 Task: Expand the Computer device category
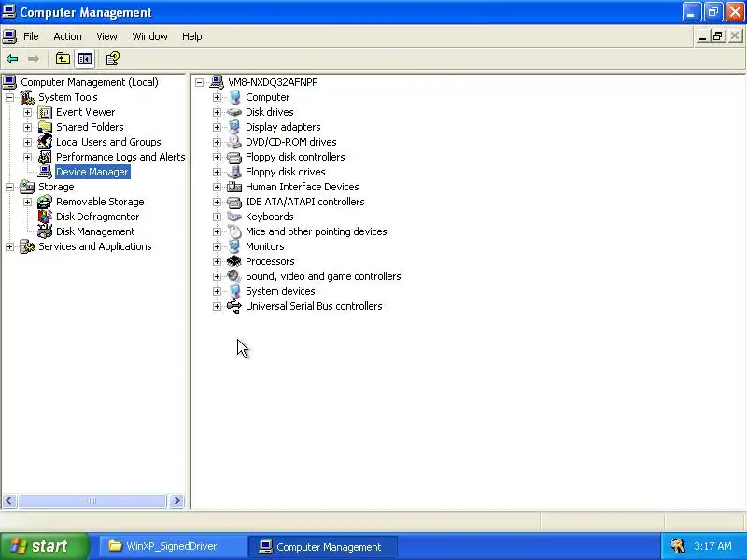(217, 98)
